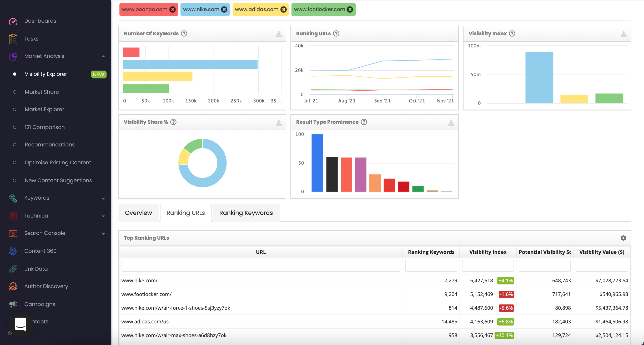644x345 pixels.
Task: Click the www.adidas.com/us URL link
Action: (145, 322)
